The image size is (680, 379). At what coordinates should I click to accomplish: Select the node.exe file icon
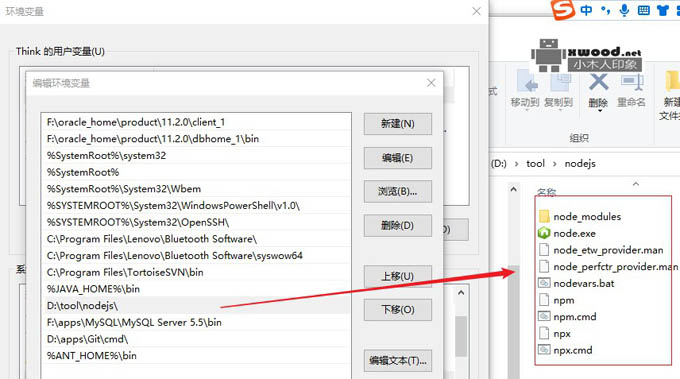(x=544, y=233)
